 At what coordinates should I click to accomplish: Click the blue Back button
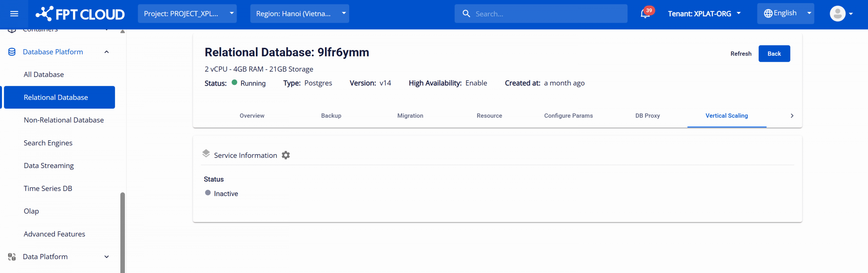(x=774, y=54)
